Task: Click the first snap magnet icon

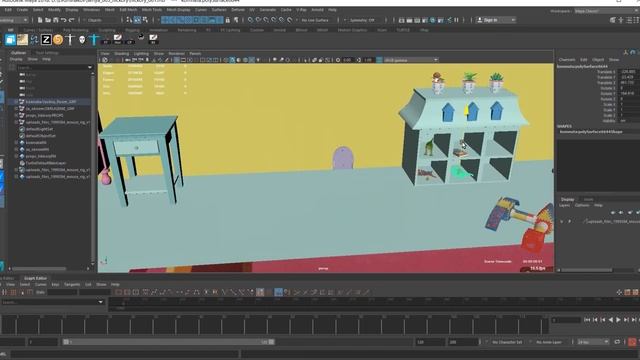Action: [250, 20]
